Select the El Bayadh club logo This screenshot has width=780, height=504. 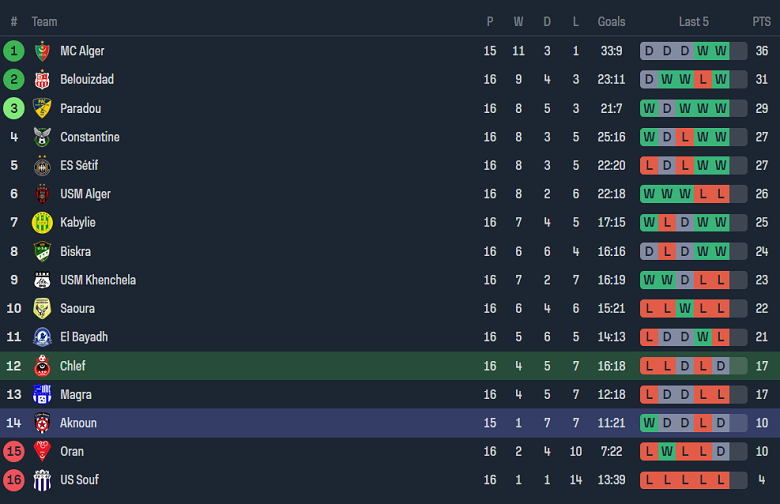pyautogui.click(x=42, y=337)
